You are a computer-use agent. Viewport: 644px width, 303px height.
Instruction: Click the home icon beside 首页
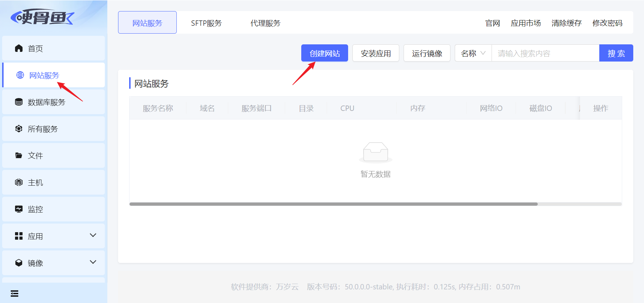19,48
